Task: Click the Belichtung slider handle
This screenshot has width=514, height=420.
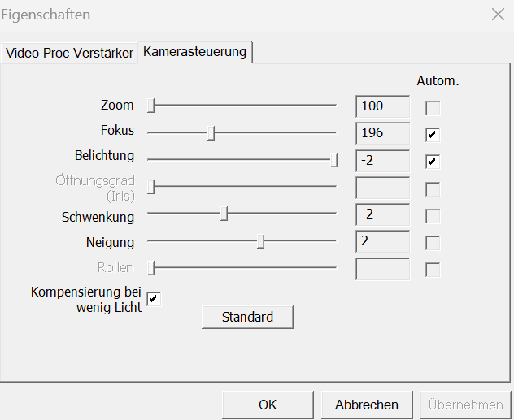Action: tap(333, 160)
